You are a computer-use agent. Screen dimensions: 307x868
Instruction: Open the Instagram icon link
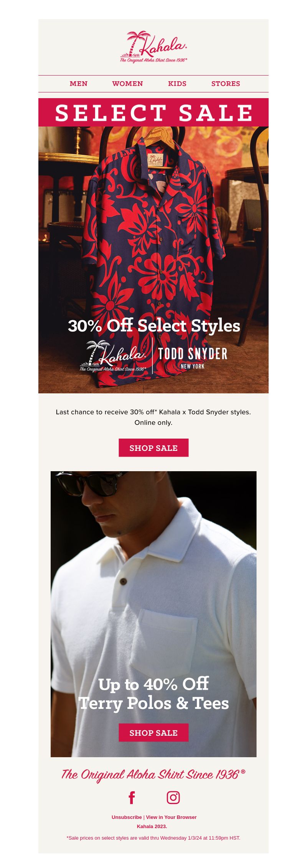(173, 797)
